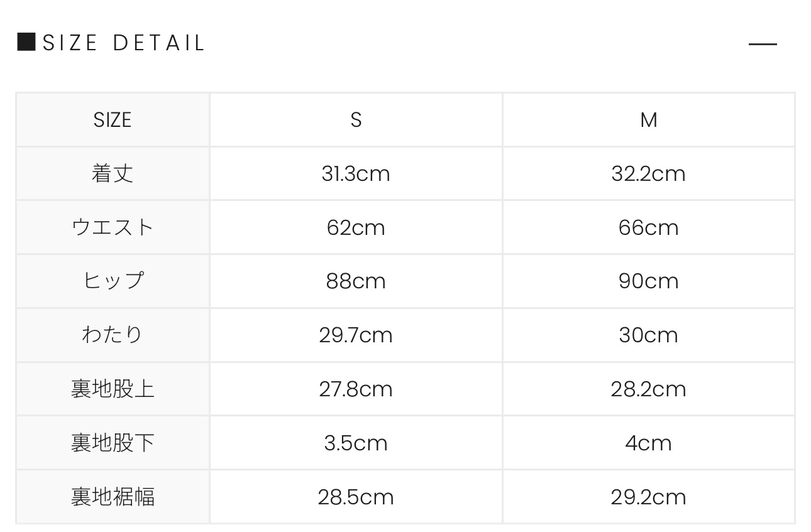Click the ウエスト row label
Viewport: 811px width, 532px height.
click(113, 227)
